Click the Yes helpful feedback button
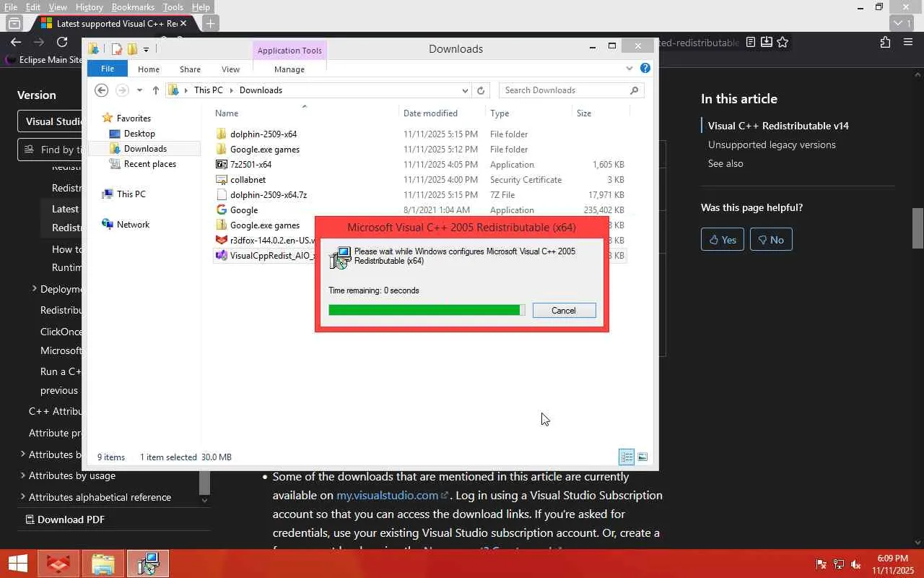Screen dimensions: 924x578 [723, 240]
